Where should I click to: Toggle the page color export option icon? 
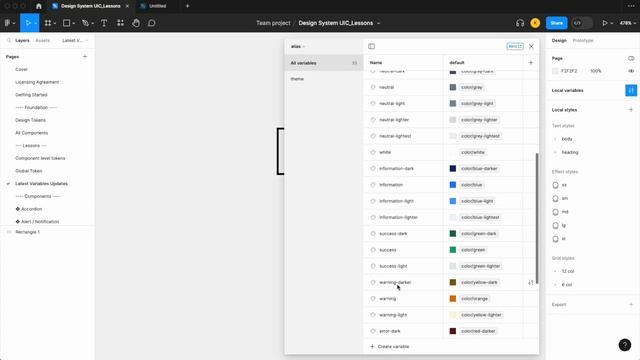pyautogui.click(x=631, y=58)
